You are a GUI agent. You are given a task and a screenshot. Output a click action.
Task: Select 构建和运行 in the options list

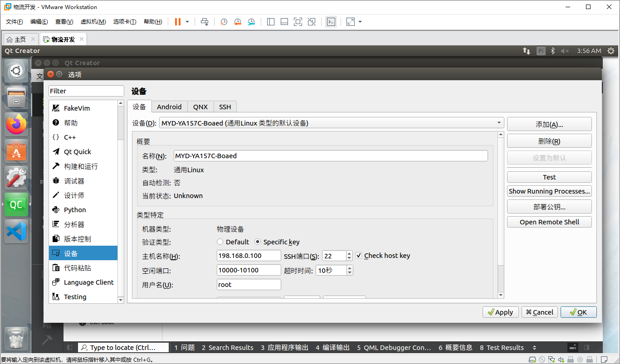83,166
